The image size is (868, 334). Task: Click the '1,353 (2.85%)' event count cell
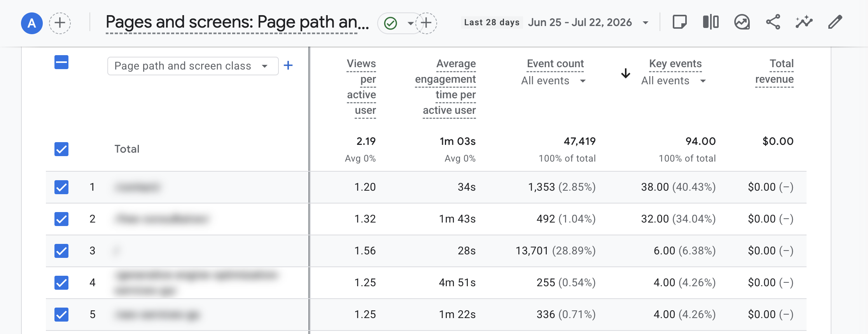[x=562, y=187]
